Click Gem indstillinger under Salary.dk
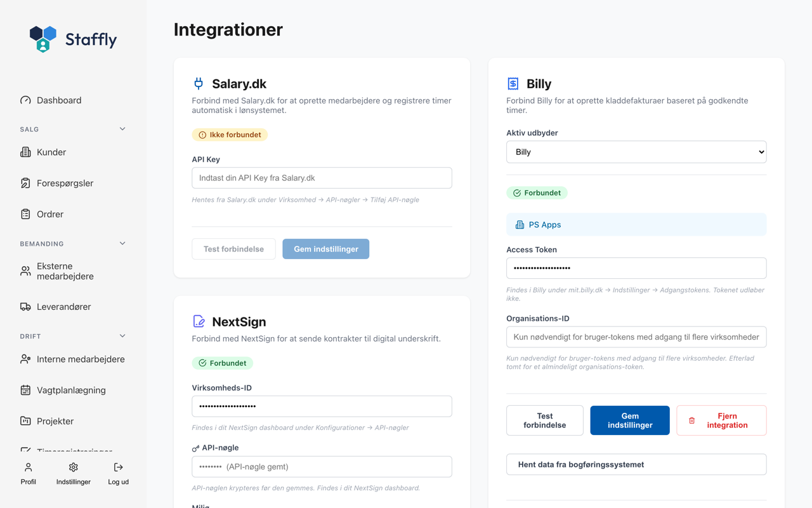Image resolution: width=812 pixels, height=508 pixels. [x=326, y=249]
